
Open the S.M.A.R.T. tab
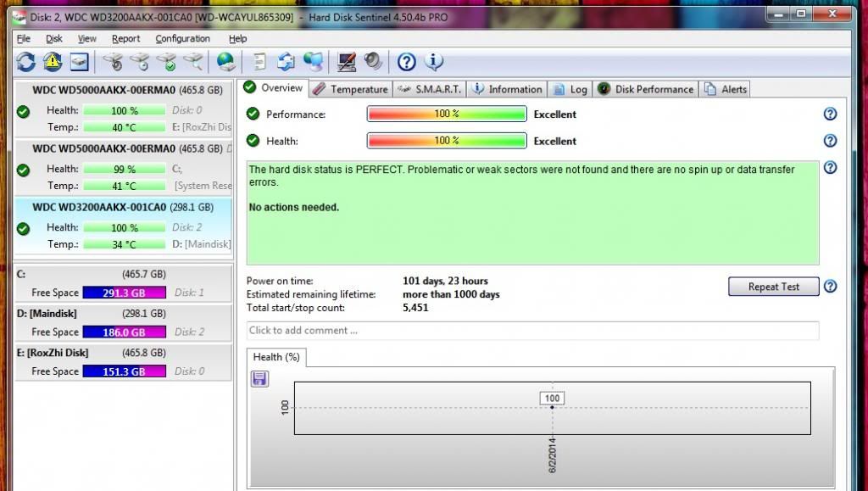[x=429, y=89]
